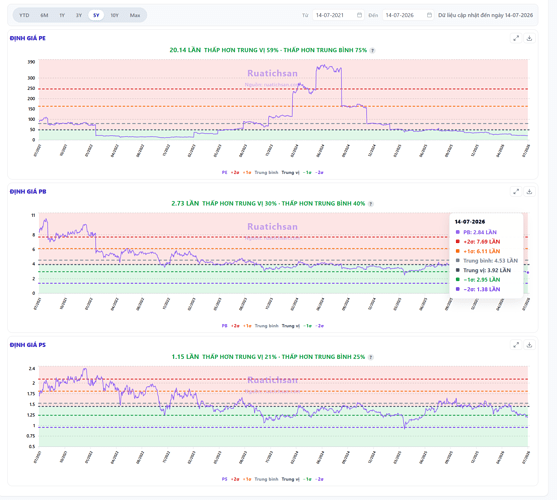The height and width of the screenshot is (500, 557).
Task: Expand the PB valuation chart to fullscreen
Action: point(516,191)
